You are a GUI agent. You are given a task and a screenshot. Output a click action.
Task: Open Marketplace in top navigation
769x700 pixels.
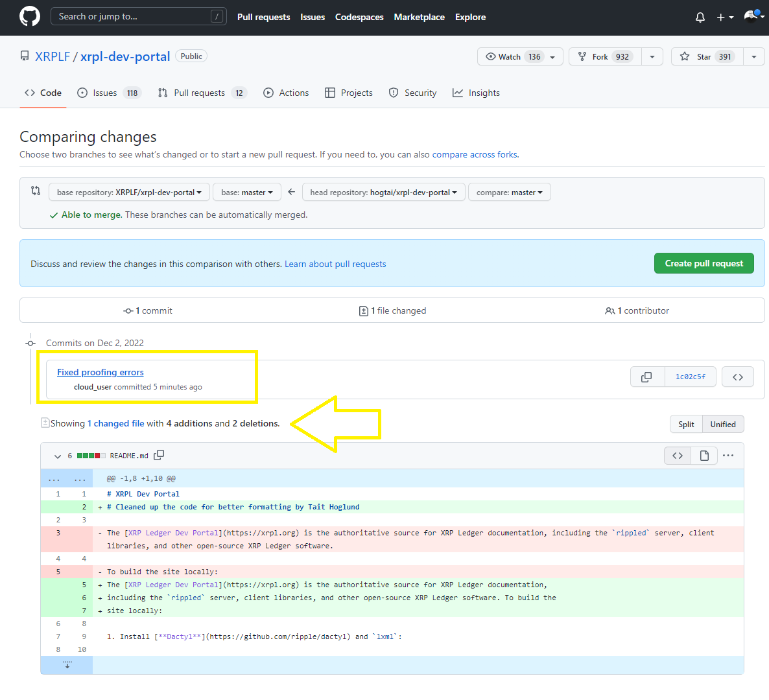pyautogui.click(x=419, y=17)
